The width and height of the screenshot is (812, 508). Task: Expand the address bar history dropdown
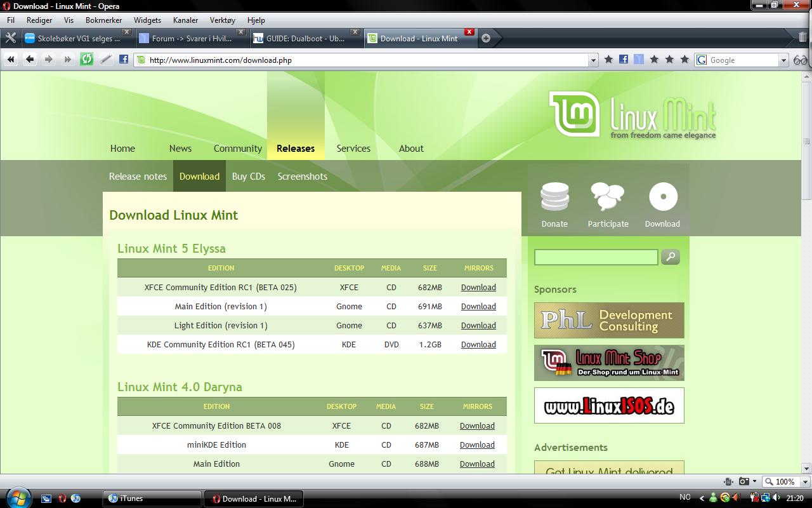point(593,60)
